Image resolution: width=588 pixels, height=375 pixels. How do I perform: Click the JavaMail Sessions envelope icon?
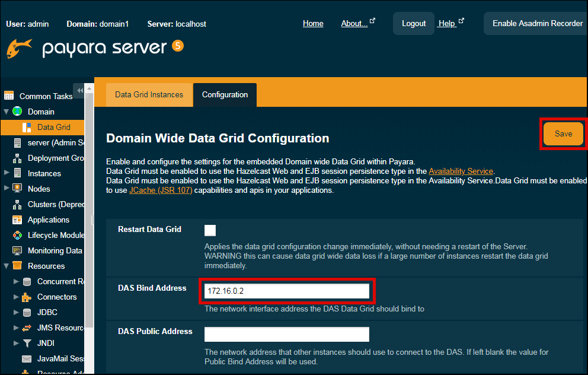27,358
